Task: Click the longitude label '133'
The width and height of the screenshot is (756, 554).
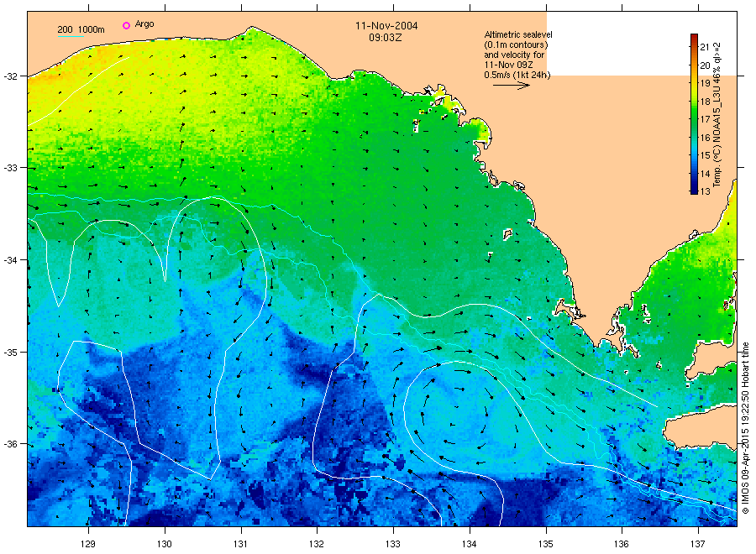Action: [393, 544]
